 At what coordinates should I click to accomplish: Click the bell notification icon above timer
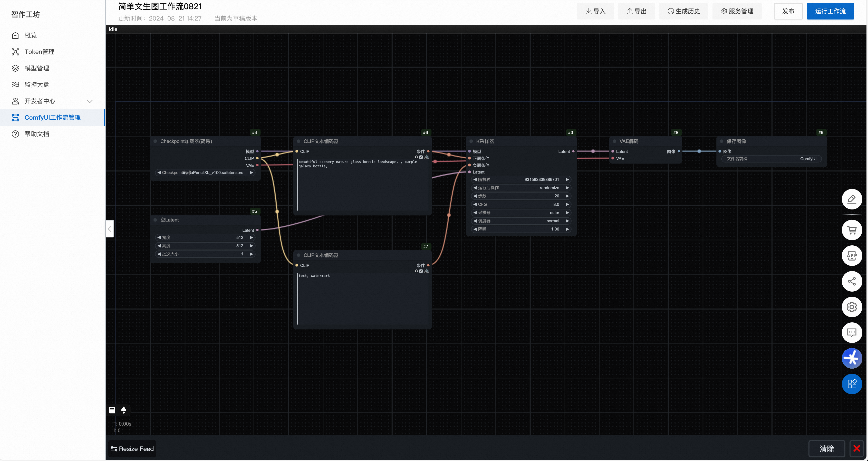click(124, 410)
